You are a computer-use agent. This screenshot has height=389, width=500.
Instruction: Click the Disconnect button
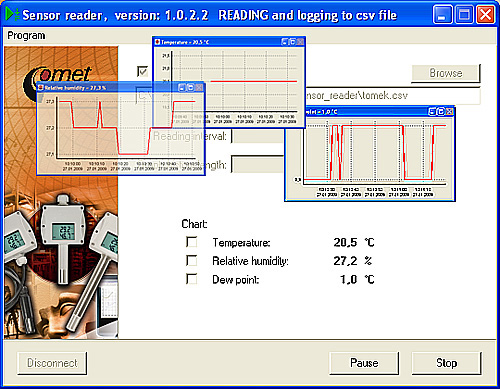[x=52, y=363]
